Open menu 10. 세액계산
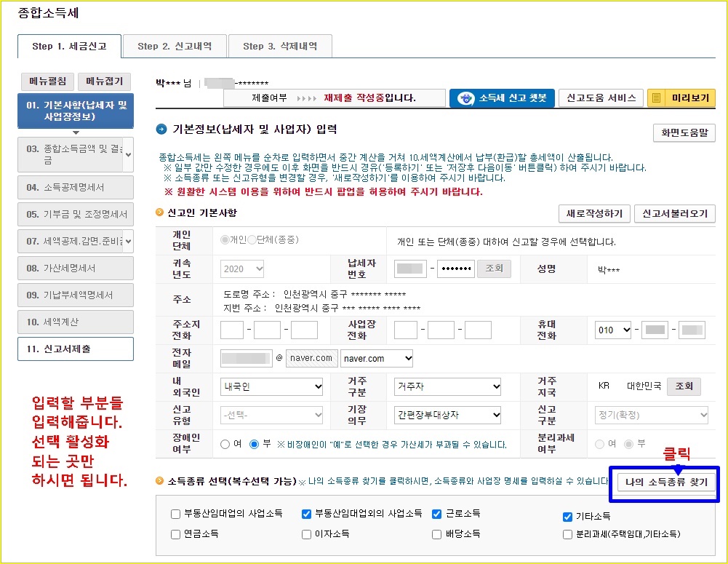Image resolution: width=728 pixels, height=564 pixels. pos(76,322)
